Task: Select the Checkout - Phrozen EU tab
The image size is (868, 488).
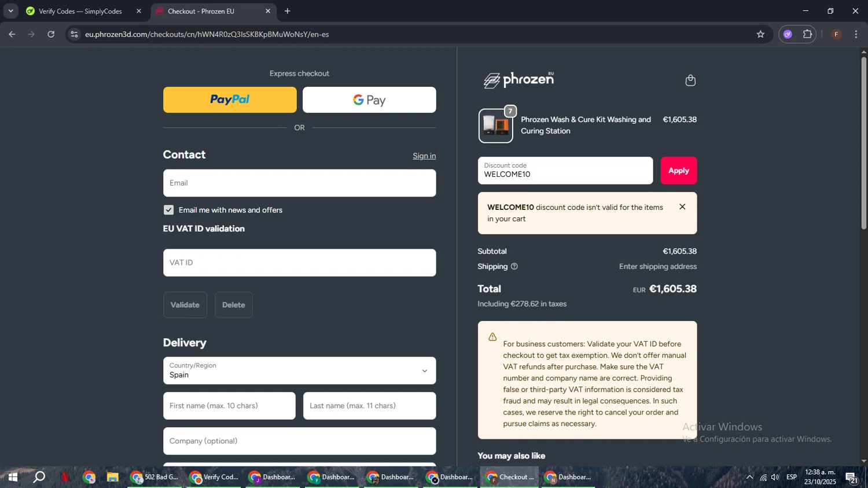Action: pos(200,11)
